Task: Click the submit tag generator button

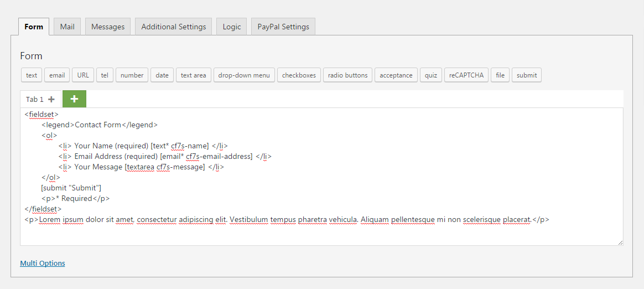Action: (x=527, y=75)
